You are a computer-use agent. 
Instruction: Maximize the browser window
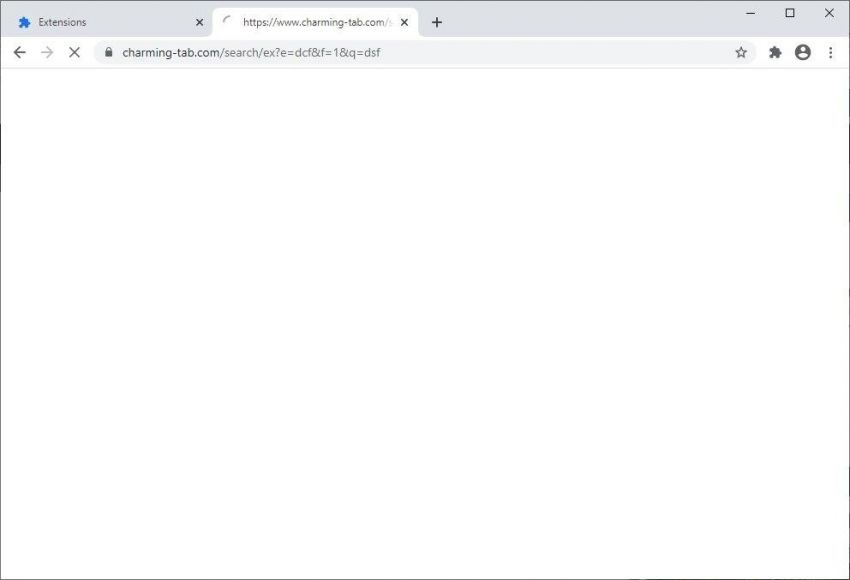(790, 13)
